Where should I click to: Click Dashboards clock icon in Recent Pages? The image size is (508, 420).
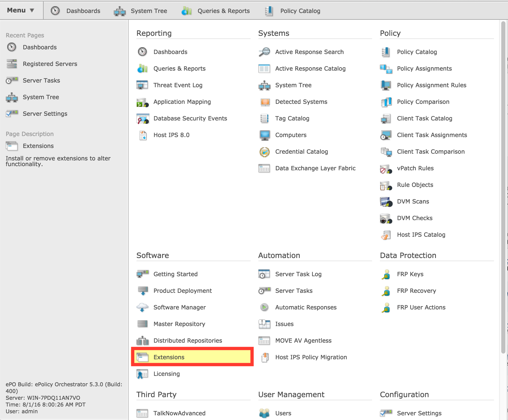(12, 47)
